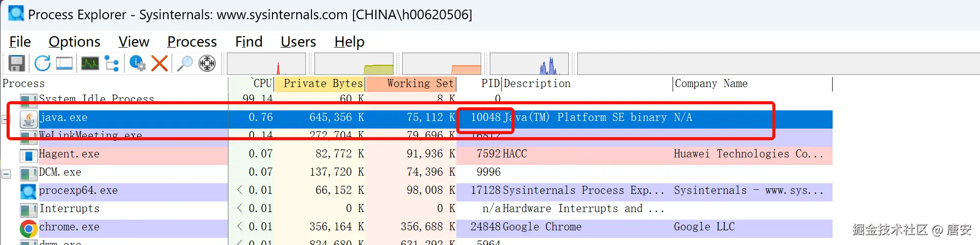Open the process properties gear icon
Screen dimensions: 980x245
pos(137,63)
